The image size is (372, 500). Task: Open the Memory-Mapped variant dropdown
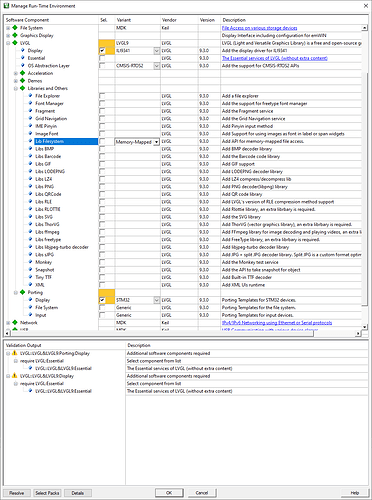point(156,142)
